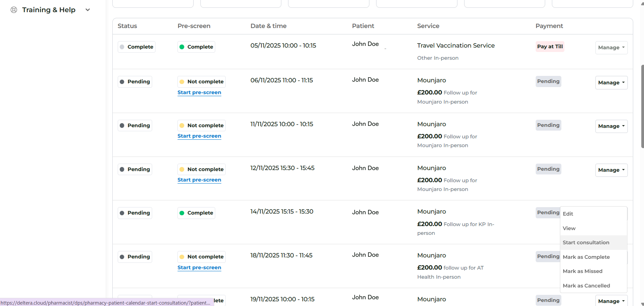
Task: Choose Mark as Missed option
Action: [x=582, y=271]
